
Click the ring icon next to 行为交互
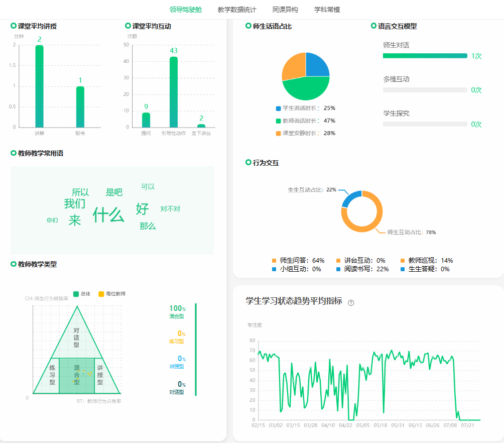[248, 162]
